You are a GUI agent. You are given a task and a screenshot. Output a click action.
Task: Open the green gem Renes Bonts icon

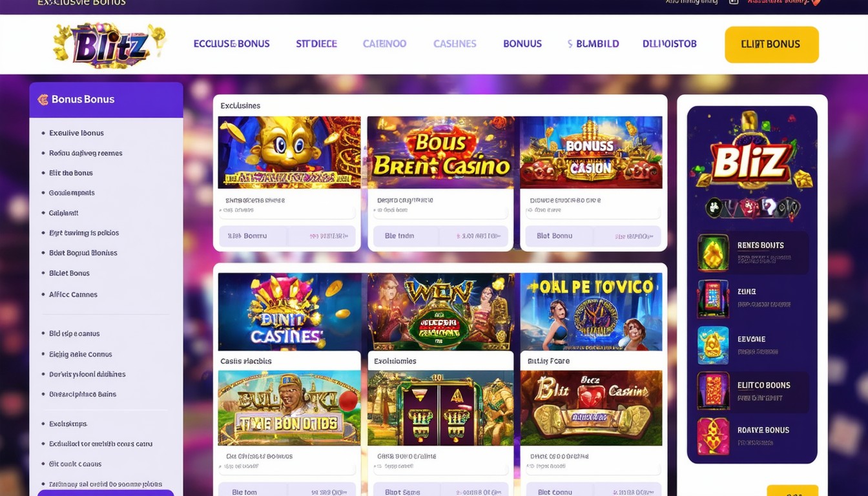[x=713, y=253]
